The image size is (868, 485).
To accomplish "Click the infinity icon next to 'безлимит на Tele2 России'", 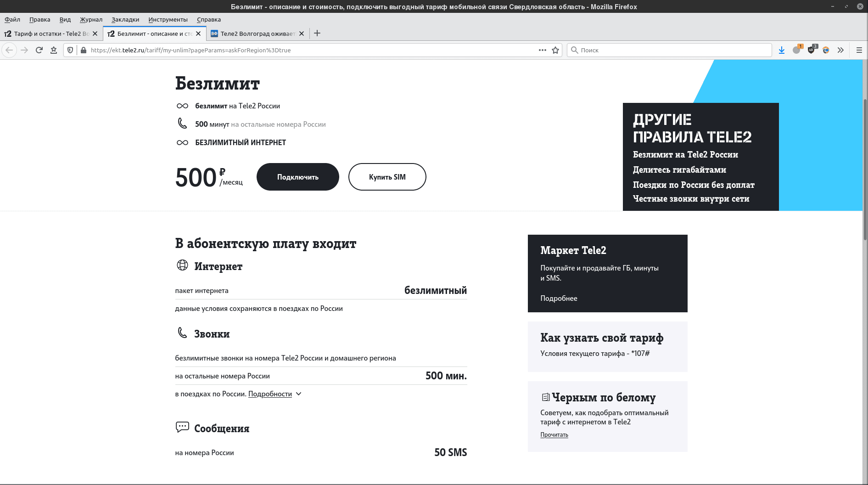I will [182, 106].
